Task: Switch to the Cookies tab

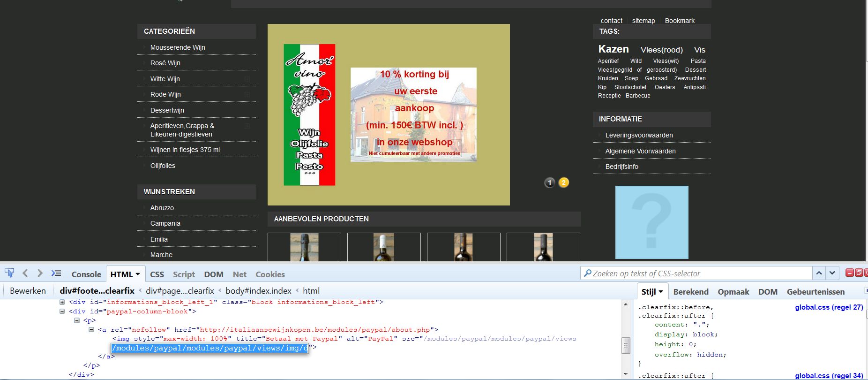Action: pos(270,274)
